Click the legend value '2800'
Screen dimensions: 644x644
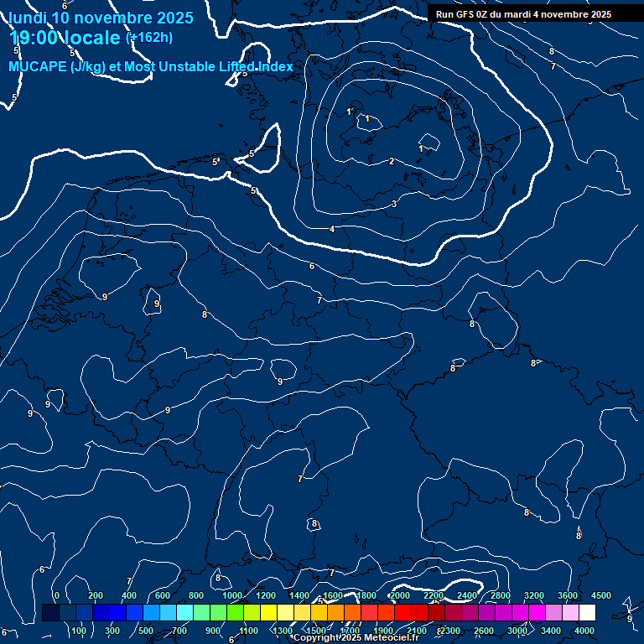tap(501, 595)
